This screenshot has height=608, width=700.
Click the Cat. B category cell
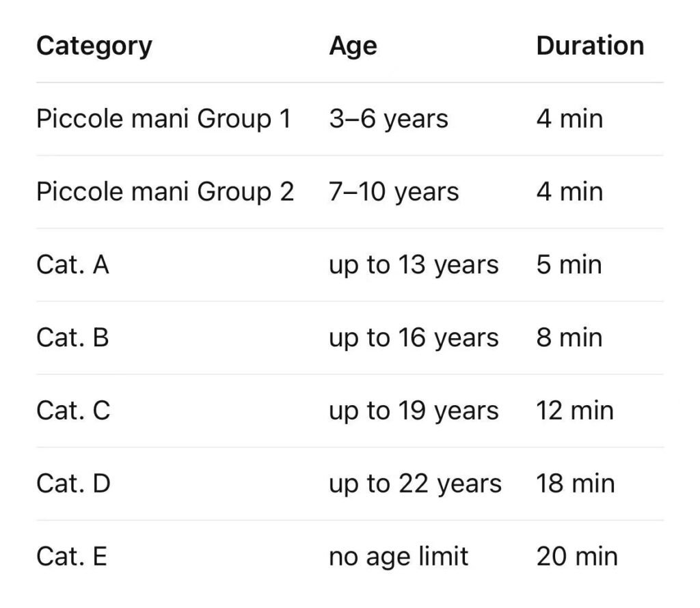[72, 338]
